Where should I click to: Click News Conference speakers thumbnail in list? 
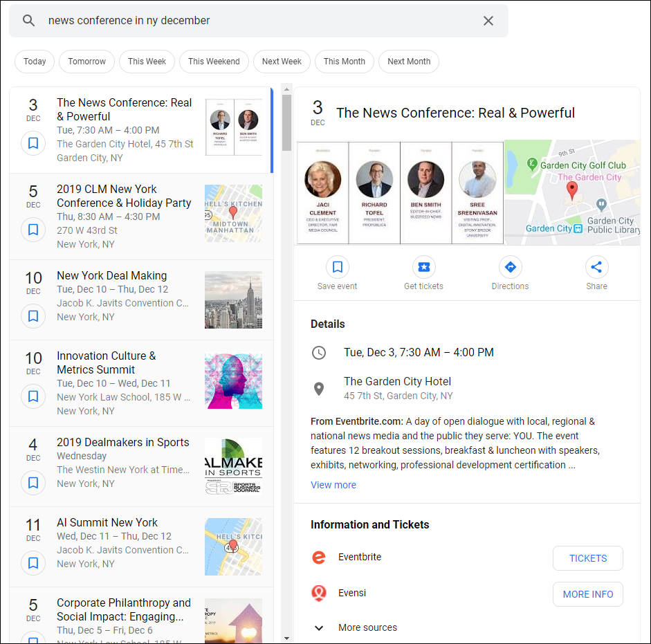234,127
